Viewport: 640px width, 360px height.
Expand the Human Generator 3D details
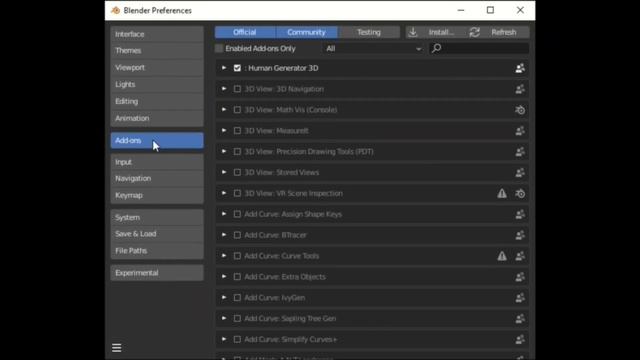pyautogui.click(x=224, y=68)
